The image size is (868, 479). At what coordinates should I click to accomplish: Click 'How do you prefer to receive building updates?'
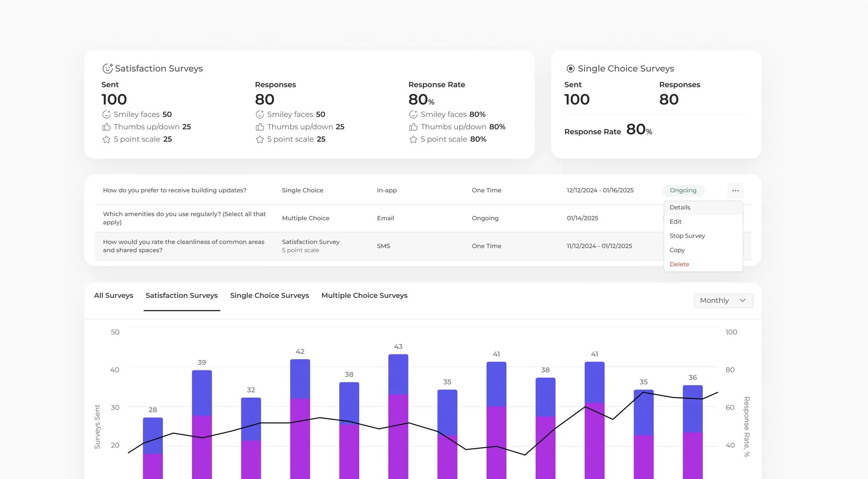[174, 190]
